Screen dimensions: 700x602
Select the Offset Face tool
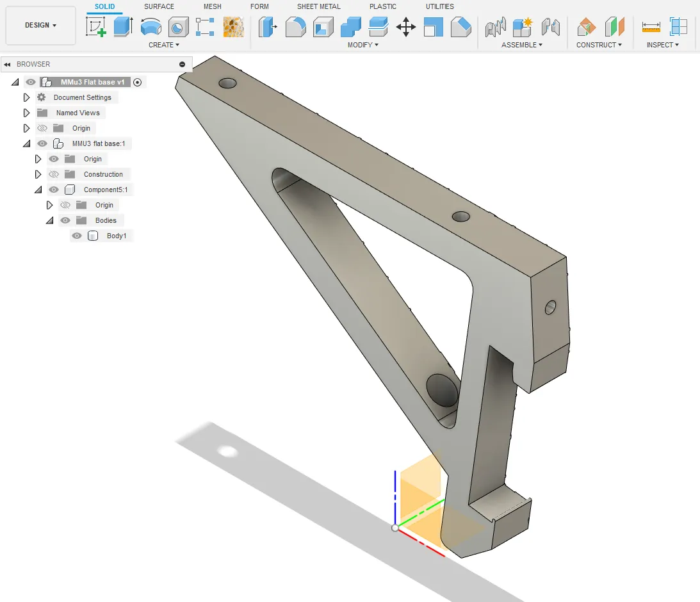pyautogui.click(x=378, y=27)
